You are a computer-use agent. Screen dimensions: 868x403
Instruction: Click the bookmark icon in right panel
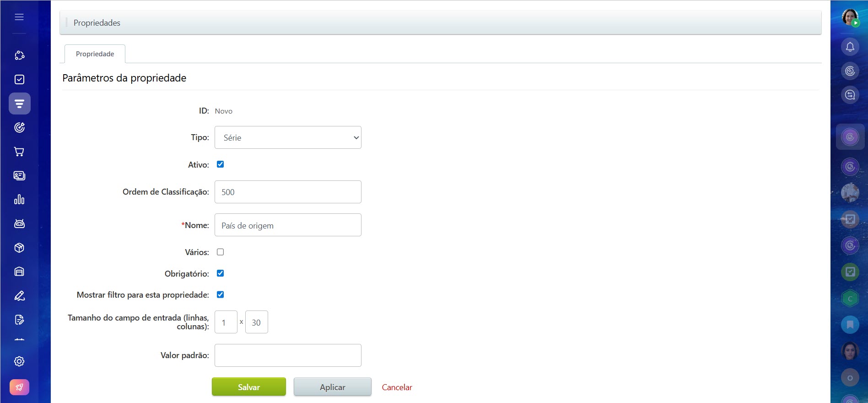[850, 325]
